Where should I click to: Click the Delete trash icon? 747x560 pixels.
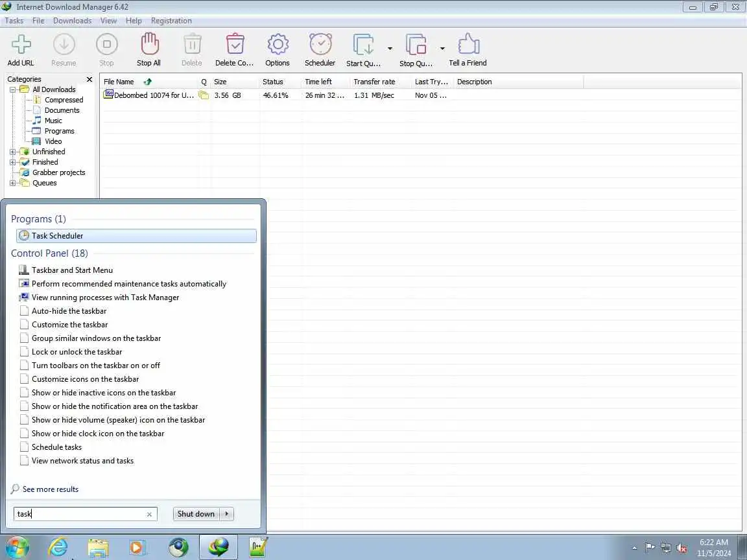[x=192, y=45]
